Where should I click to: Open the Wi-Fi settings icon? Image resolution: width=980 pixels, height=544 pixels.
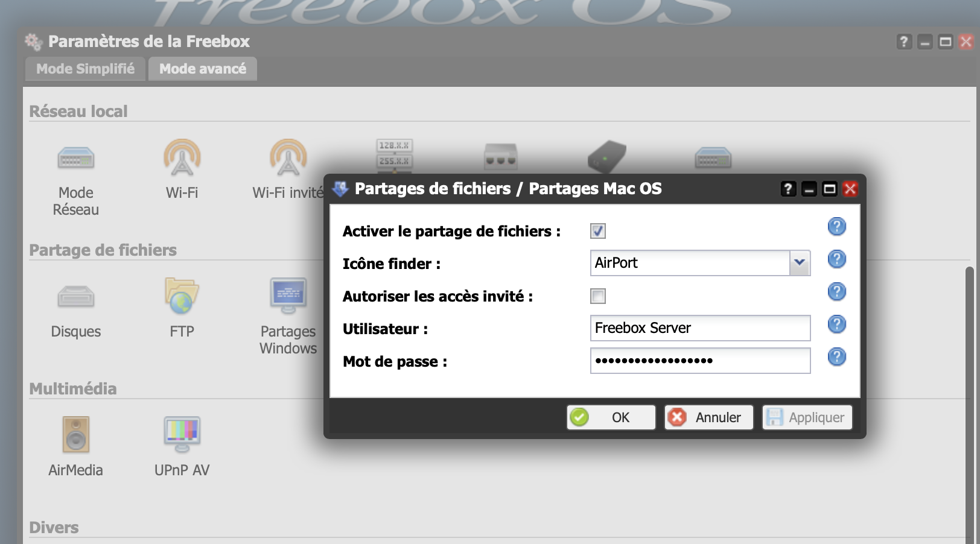pos(182,157)
